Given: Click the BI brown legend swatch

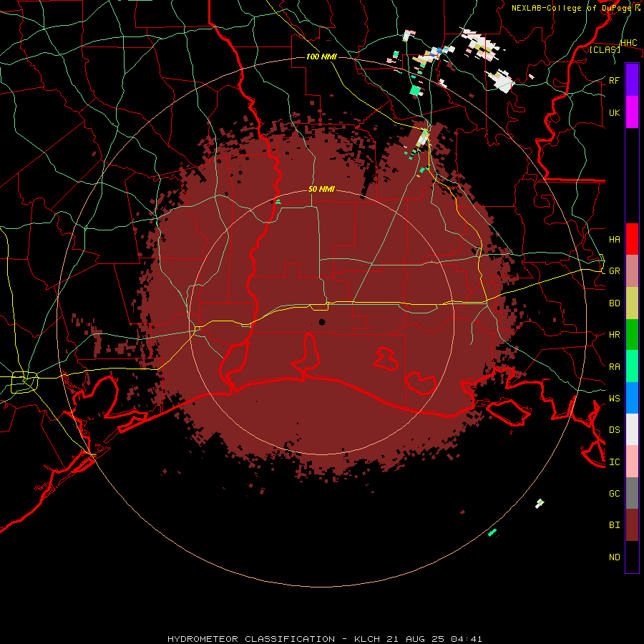Looking at the screenshot, I should (632, 525).
